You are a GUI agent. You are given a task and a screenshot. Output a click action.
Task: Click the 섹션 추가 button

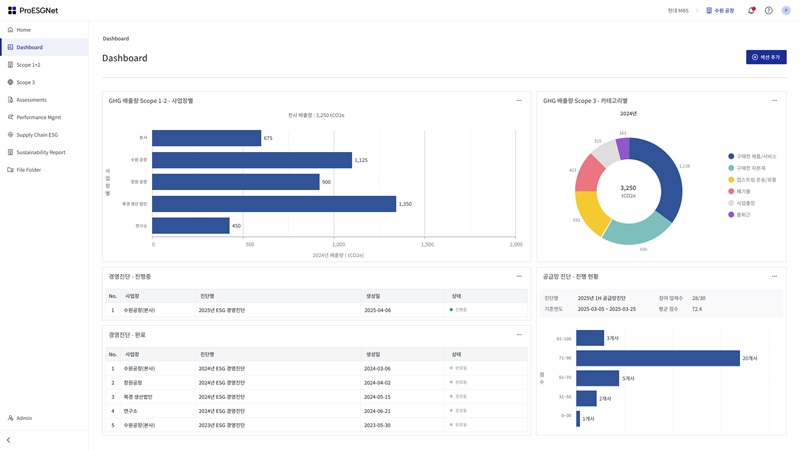coord(766,57)
